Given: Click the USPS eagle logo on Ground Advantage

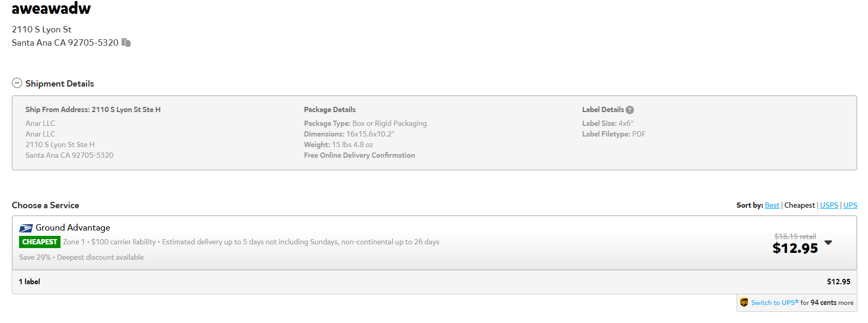Looking at the screenshot, I should [26, 228].
